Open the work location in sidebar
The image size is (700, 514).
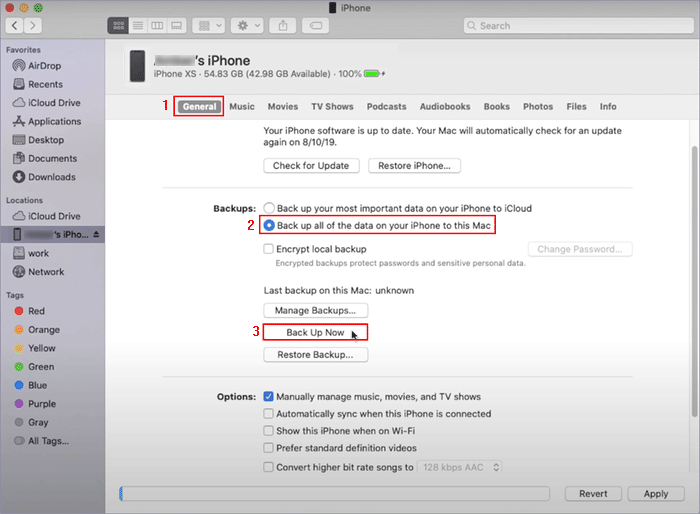click(31, 253)
